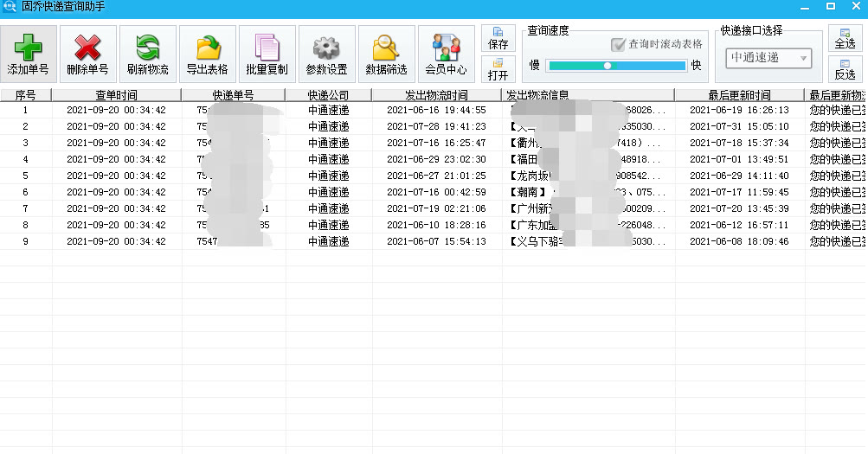868x454 pixels.
Task: Click sequence number 9 in 序号 column
Action: pyautogui.click(x=25, y=241)
